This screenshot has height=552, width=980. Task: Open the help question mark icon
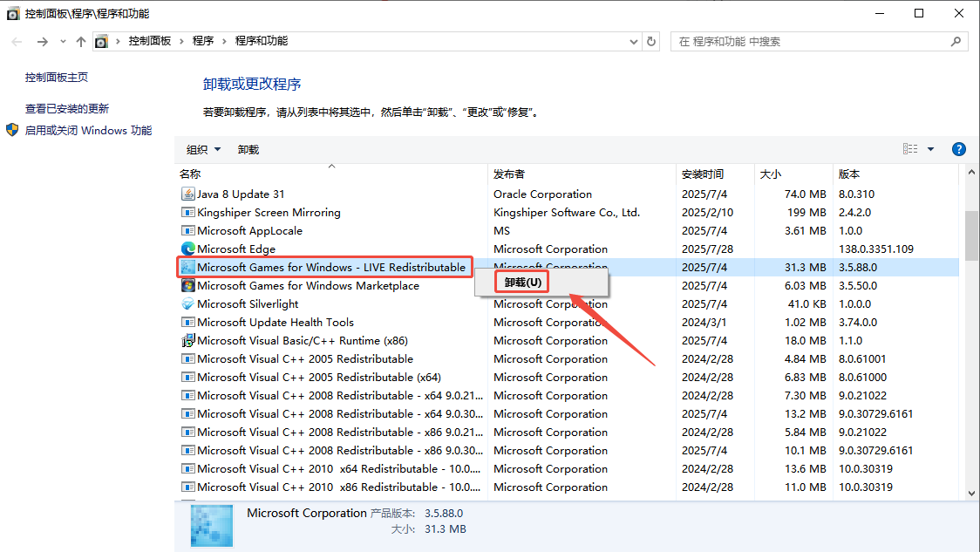click(958, 149)
